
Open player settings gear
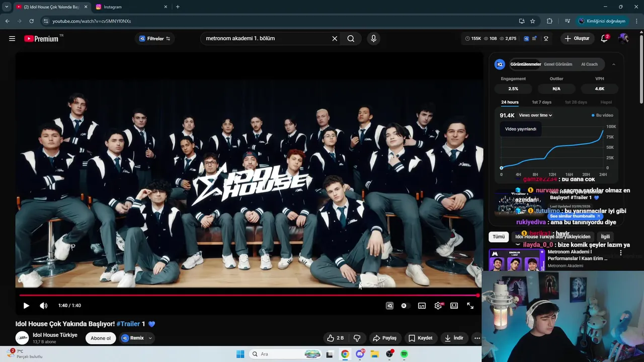click(438, 306)
